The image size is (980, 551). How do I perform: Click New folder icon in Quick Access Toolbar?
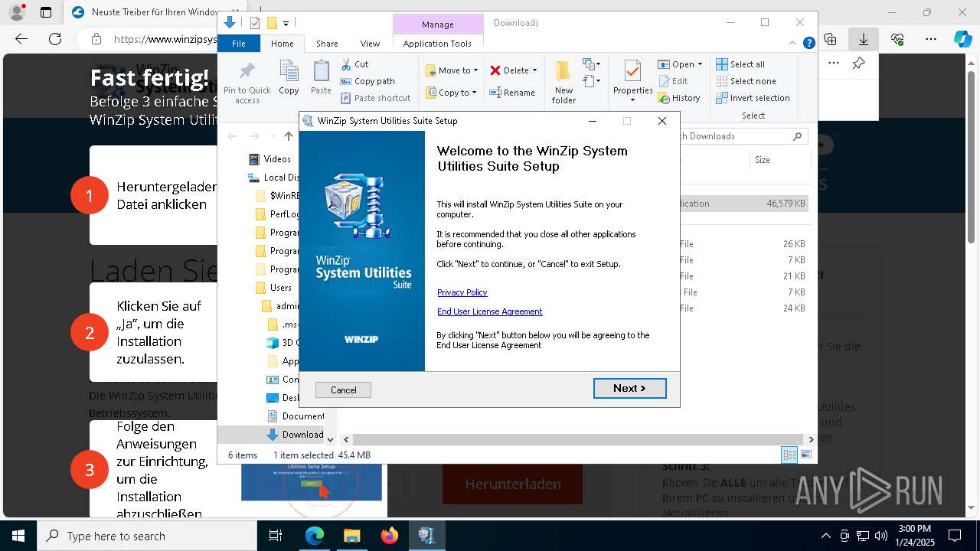pos(271,23)
